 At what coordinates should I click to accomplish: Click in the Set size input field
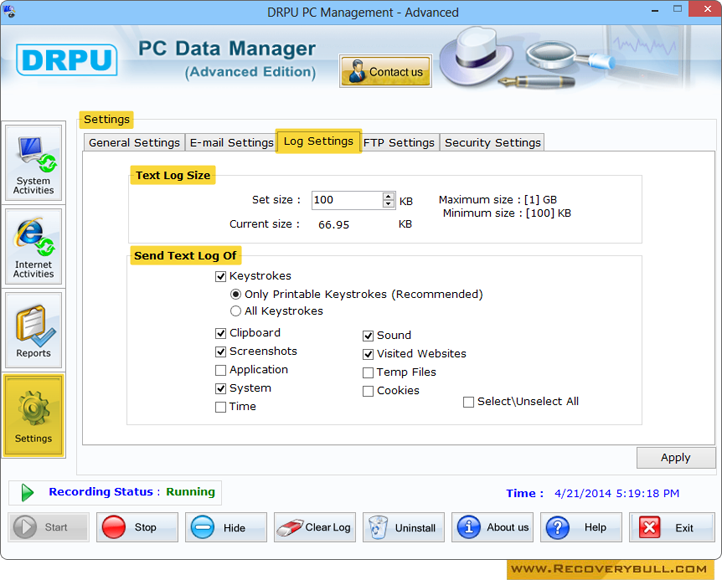point(347,200)
